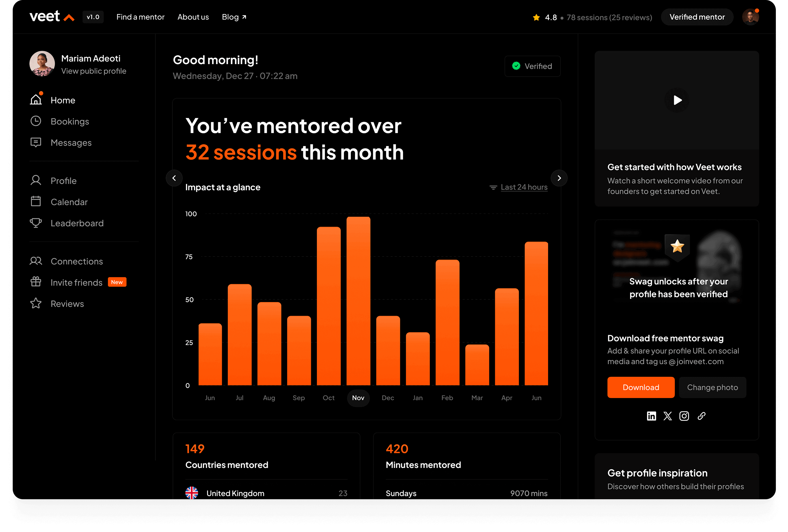Open the Bookings menu item

[x=70, y=121]
